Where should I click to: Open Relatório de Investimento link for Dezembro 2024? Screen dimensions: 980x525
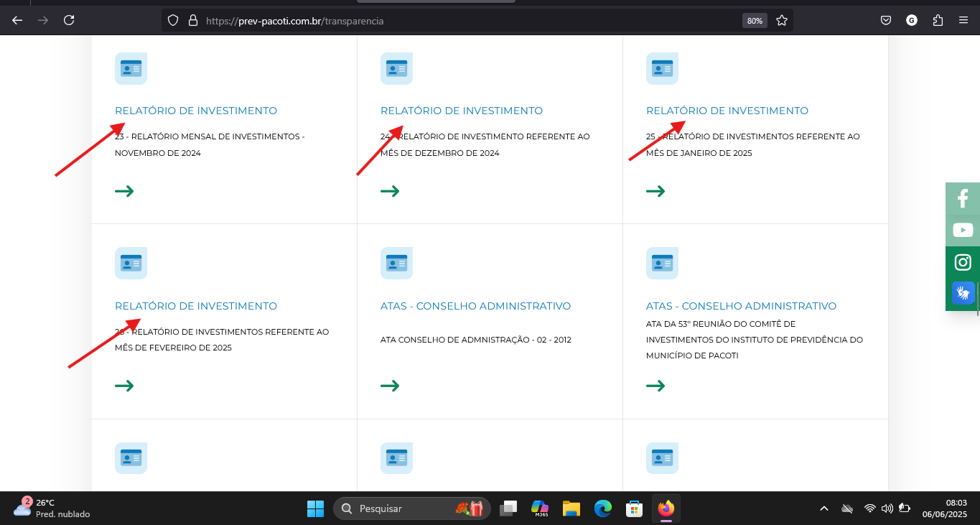462,111
